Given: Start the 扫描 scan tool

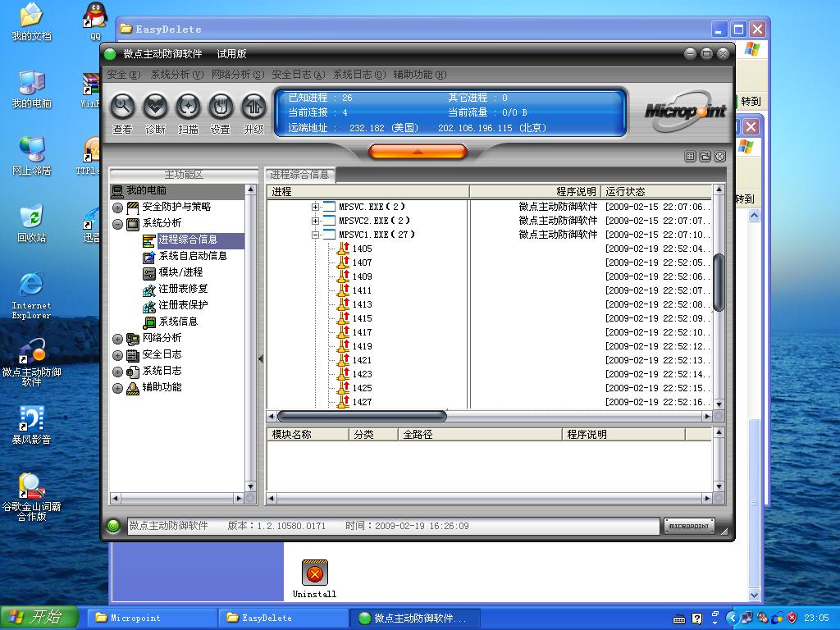Looking at the screenshot, I should 188,107.
